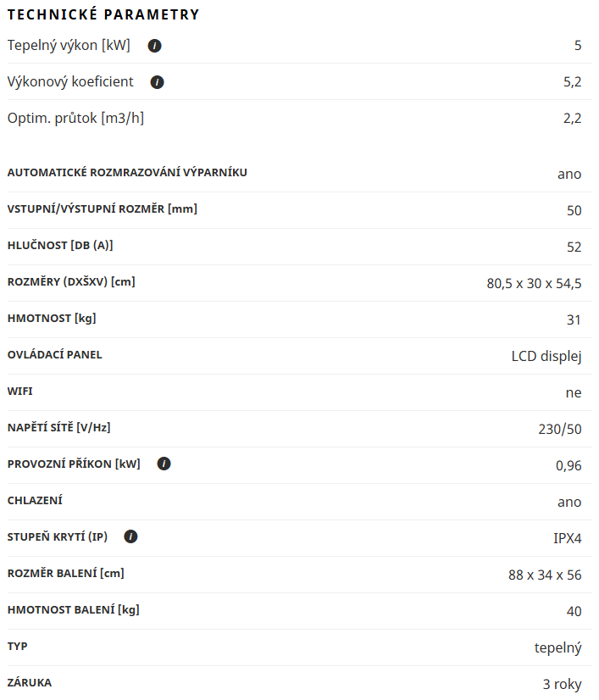Click the WIFI row label

[20, 391]
